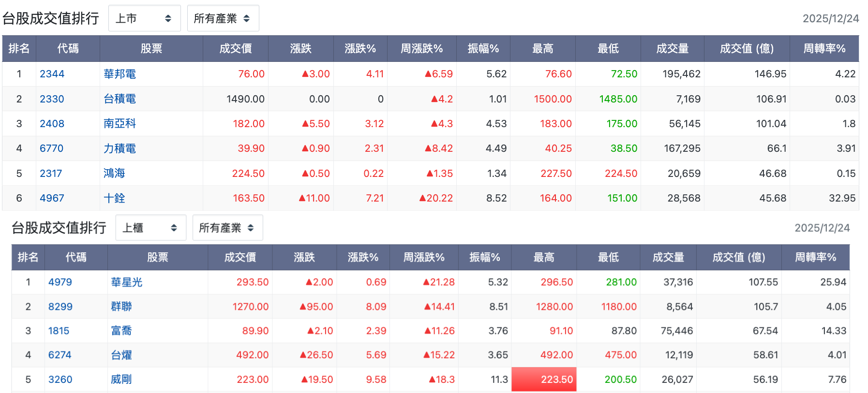Sort 上市 table by 成交值 (億) header
Viewport: 868px width, 393px height.
747,48
